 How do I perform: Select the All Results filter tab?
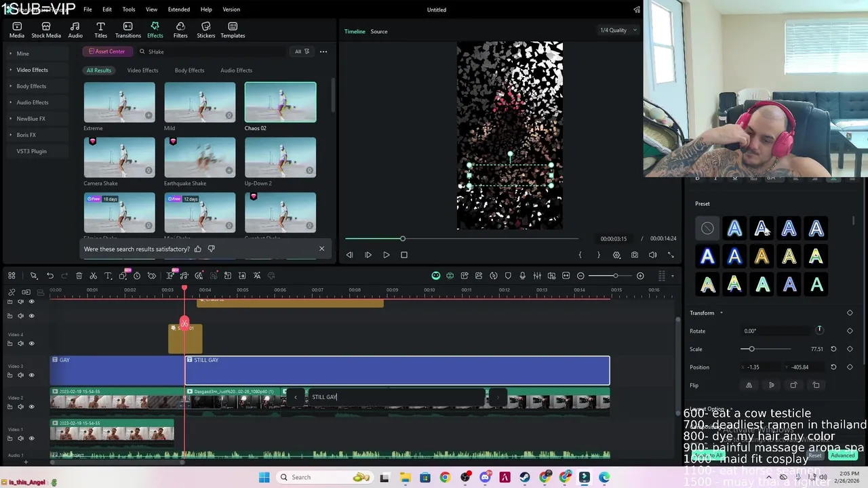pyautogui.click(x=99, y=70)
